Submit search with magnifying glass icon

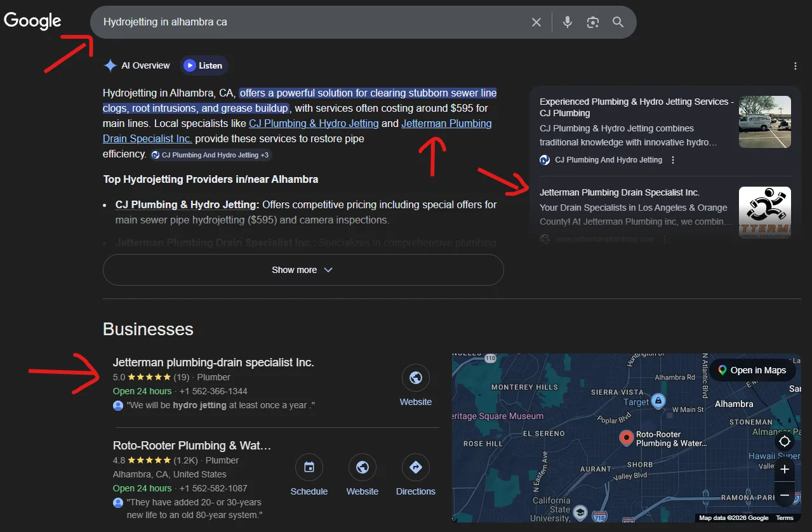618,22
